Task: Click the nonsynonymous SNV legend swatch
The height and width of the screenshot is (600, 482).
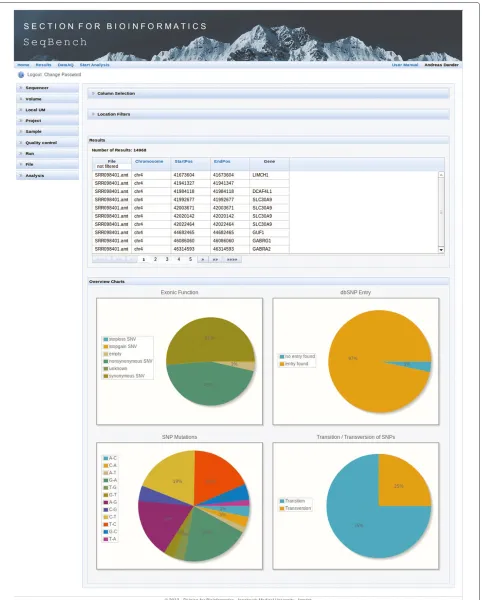Action: click(x=106, y=361)
